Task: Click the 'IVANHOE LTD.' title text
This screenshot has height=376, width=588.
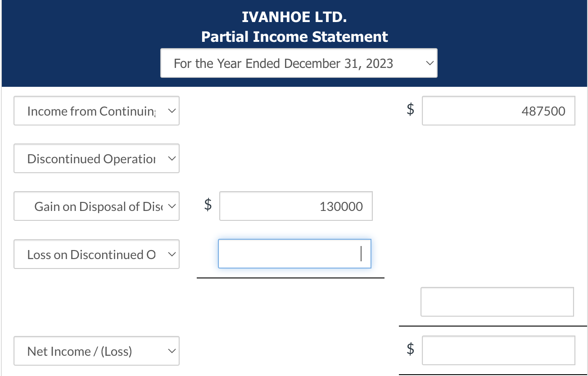Action: pos(294,17)
